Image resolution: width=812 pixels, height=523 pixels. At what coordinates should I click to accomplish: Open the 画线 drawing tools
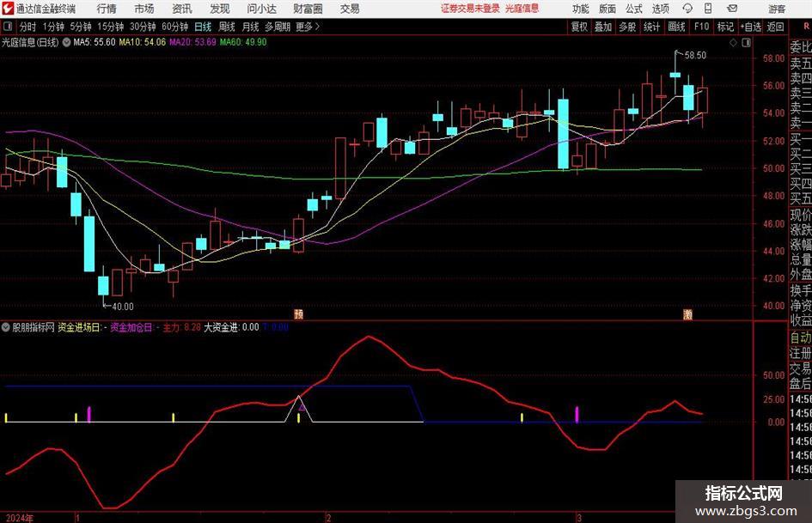click(676, 27)
